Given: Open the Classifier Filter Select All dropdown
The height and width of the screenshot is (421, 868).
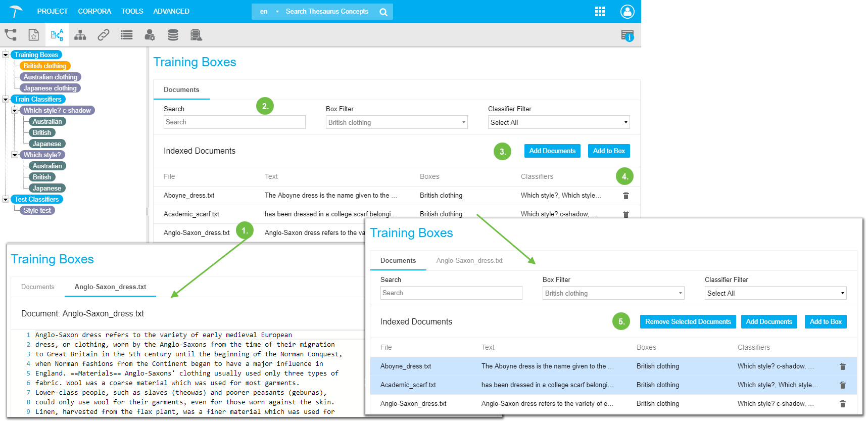Looking at the screenshot, I should (559, 122).
